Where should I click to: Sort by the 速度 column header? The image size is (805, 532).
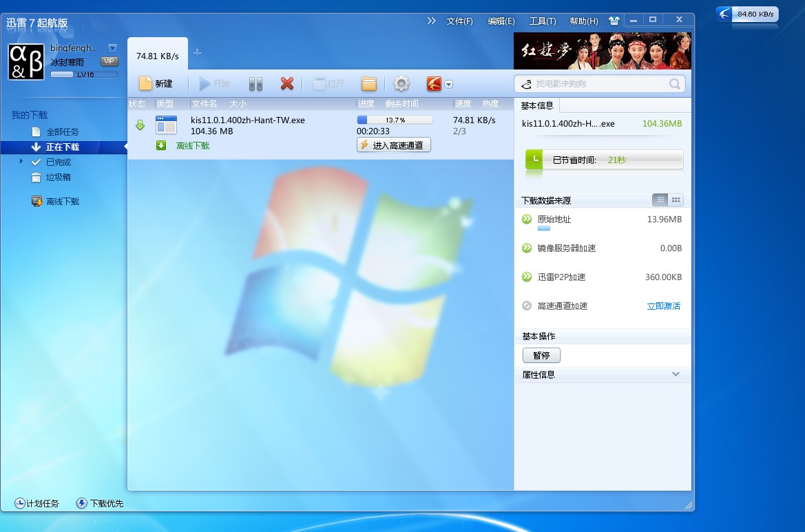463,104
